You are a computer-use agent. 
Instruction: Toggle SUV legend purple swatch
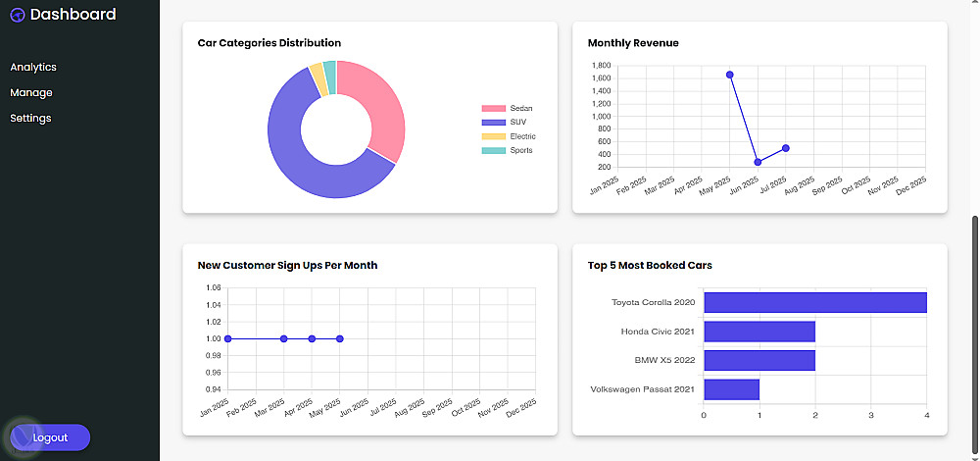(x=493, y=122)
